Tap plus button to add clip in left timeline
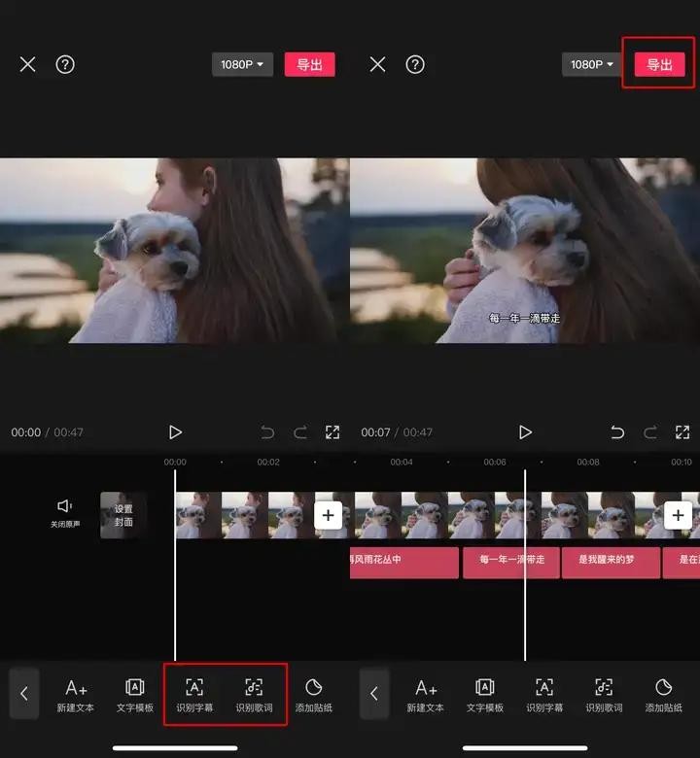Screen dimensions: 700x758 click(x=329, y=515)
